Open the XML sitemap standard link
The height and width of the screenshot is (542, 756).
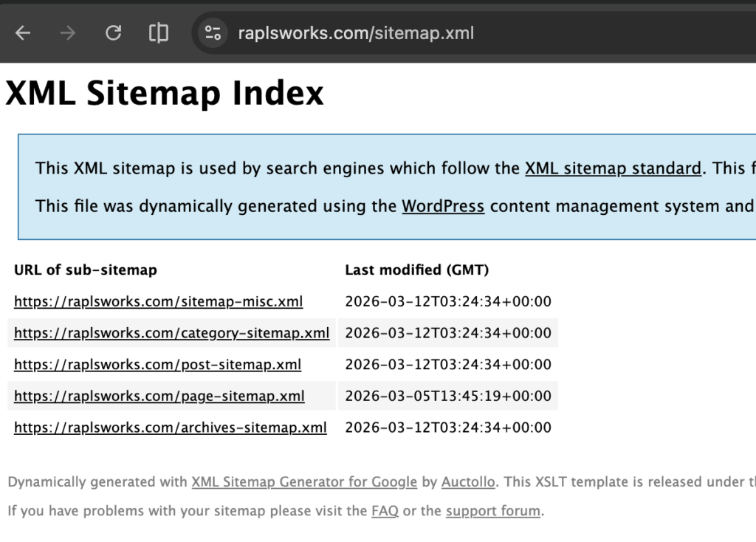[x=613, y=168]
